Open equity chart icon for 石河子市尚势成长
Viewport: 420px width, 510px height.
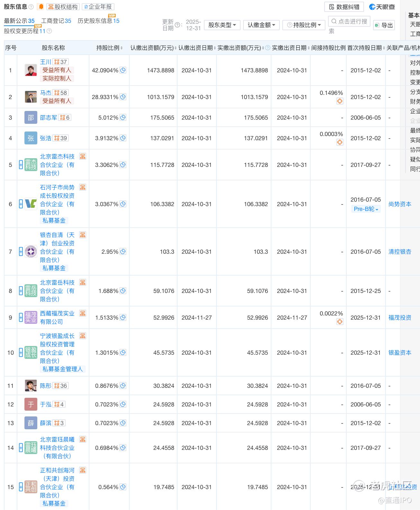click(83, 187)
